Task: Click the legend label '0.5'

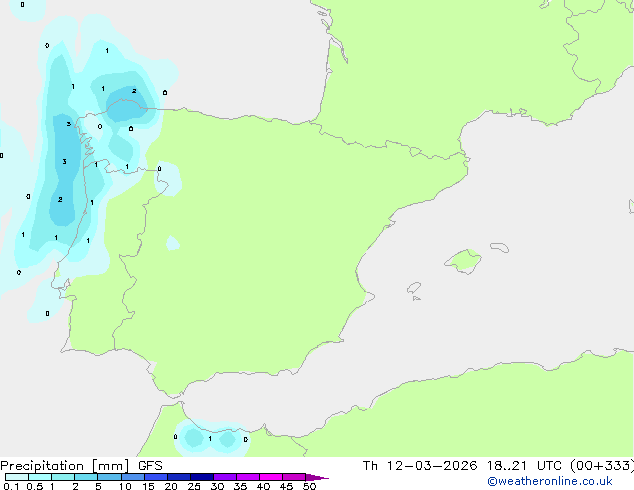Action: 35,486
